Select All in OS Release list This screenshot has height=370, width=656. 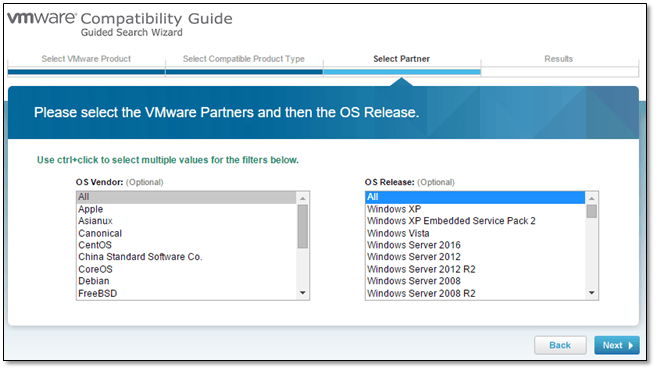click(x=475, y=197)
